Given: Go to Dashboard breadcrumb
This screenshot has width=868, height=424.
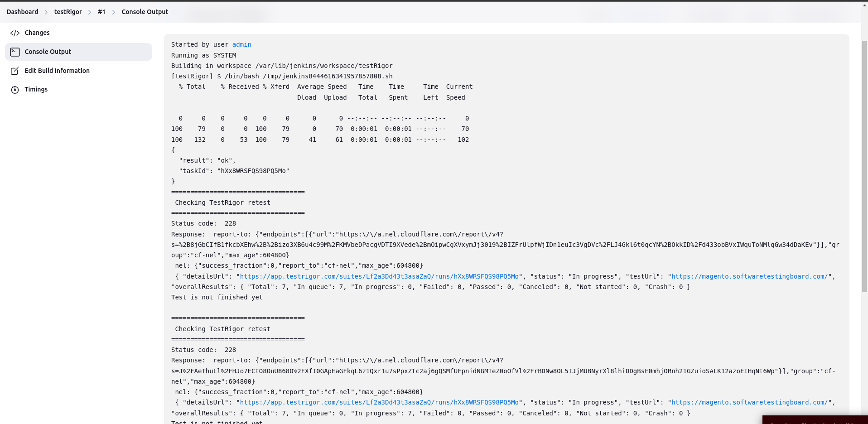Looking at the screenshot, I should pos(22,12).
